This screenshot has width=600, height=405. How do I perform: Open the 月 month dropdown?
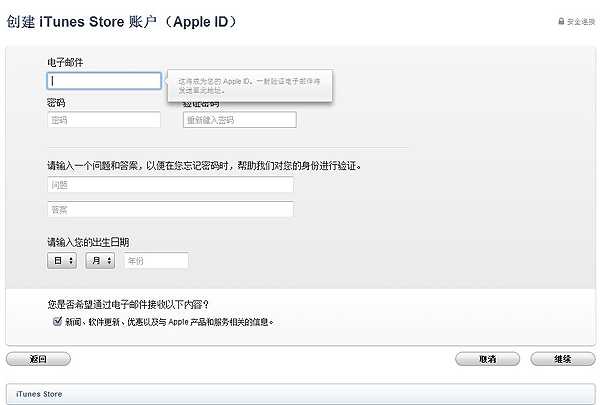point(100,261)
